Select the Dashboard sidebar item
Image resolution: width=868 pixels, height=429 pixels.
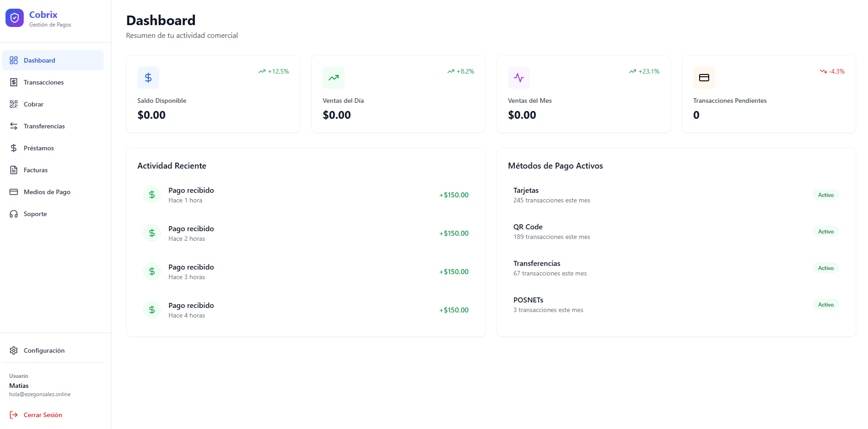[x=39, y=60]
